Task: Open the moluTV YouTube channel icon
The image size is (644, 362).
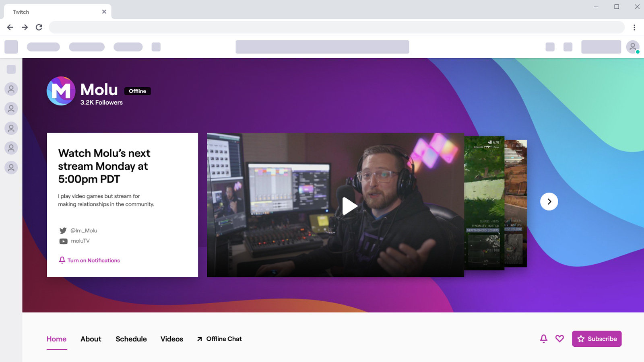Action: point(63,241)
